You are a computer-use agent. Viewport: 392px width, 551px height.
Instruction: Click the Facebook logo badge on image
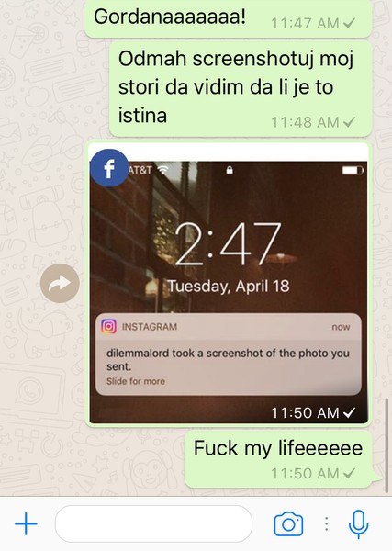coord(109,168)
